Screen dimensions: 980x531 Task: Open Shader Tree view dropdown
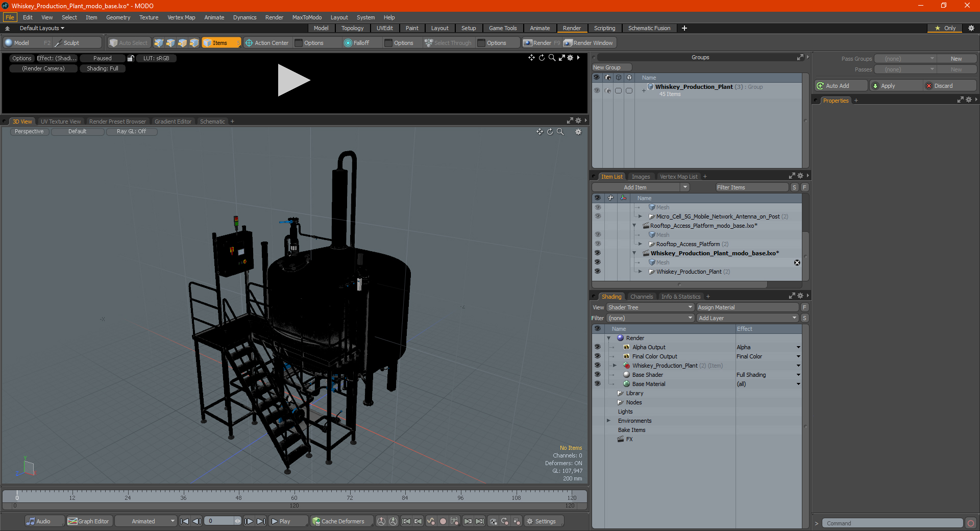pos(650,307)
